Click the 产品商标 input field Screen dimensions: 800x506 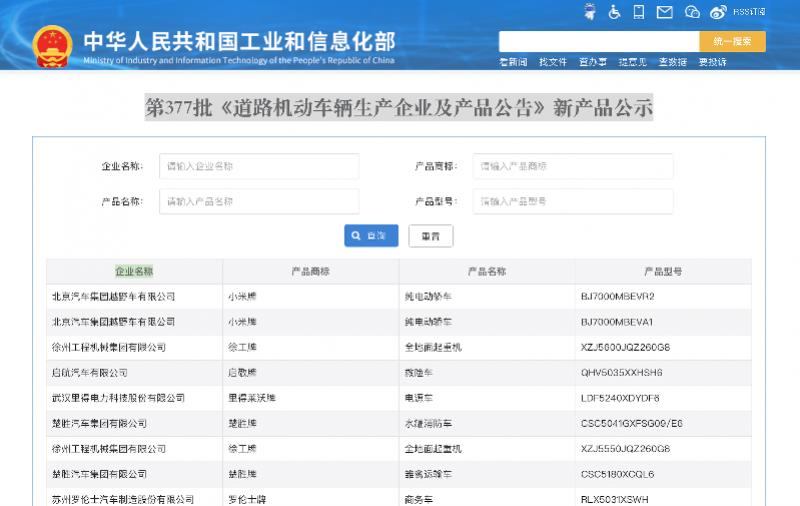point(573,166)
